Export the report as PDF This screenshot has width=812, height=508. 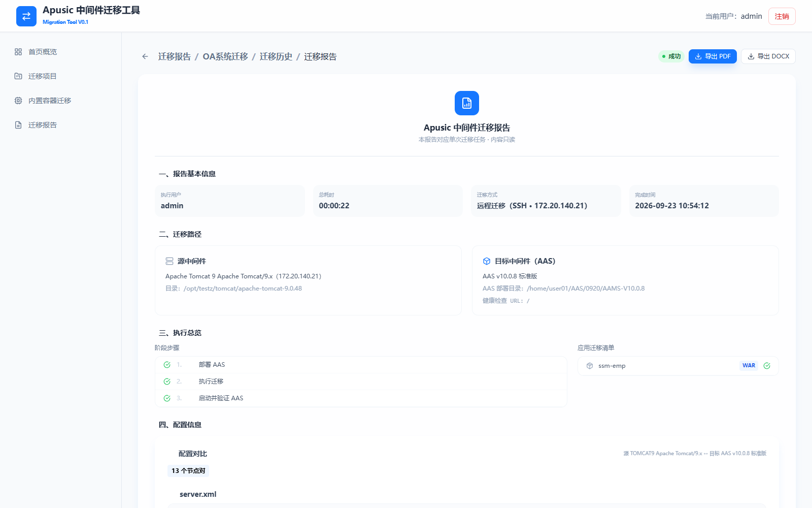coord(713,56)
